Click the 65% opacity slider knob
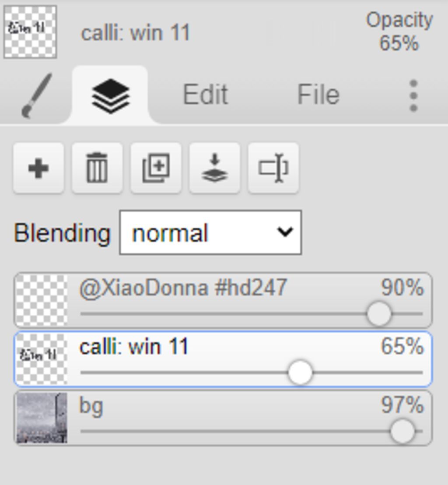448x485 pixels. coord(300,373)
